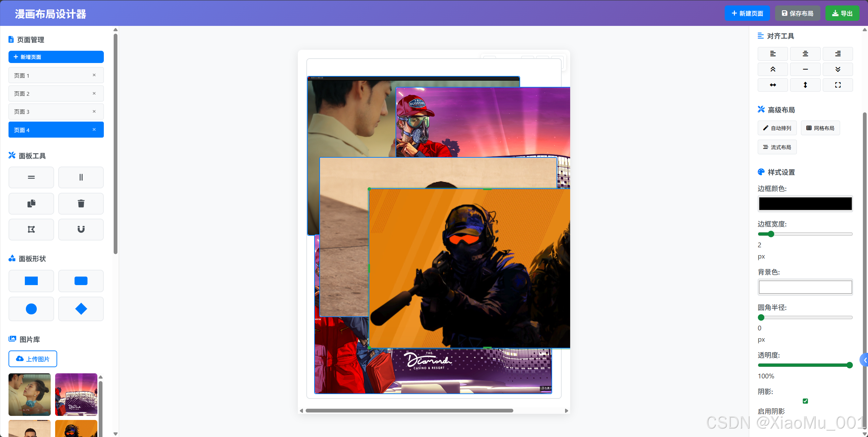Click the distribute vertically arrow icon
This screenshot has width=868, height=437.
pos(805,85)
